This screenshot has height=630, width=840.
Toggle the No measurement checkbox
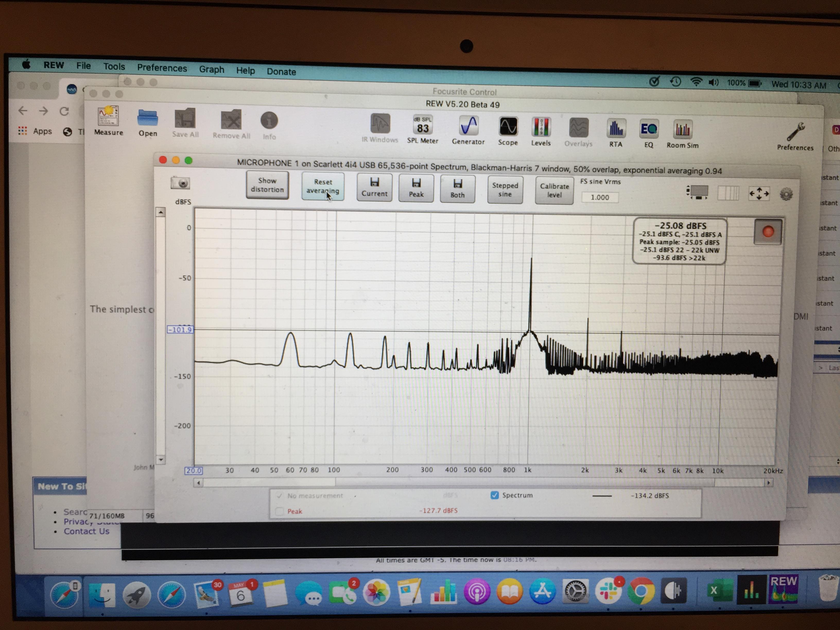pyautogui.click(x=280, y=496)
